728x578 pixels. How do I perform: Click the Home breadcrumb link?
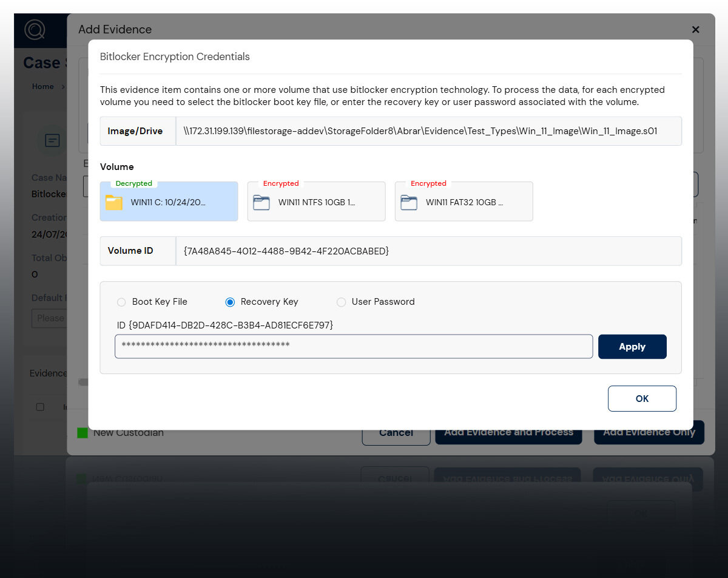pos(42,86)
